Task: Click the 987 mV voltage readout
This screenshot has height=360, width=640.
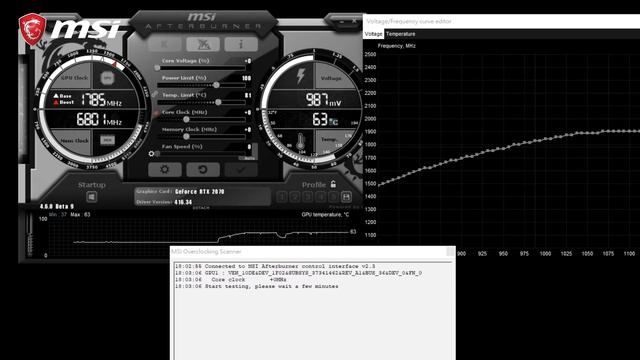Action: [323, 100]
